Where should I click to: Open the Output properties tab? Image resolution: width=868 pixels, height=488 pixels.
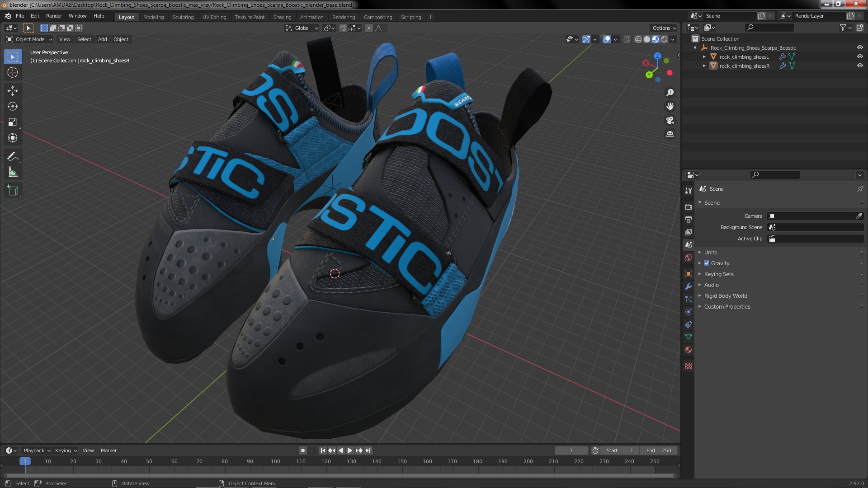point(689,219)
